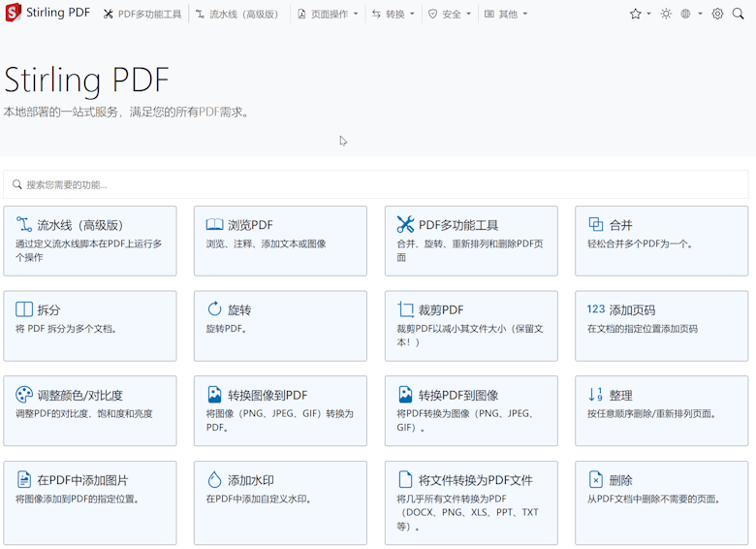756x549 pixels.
Task: Click the search magnifier icon in navbar
Action: 739,14
